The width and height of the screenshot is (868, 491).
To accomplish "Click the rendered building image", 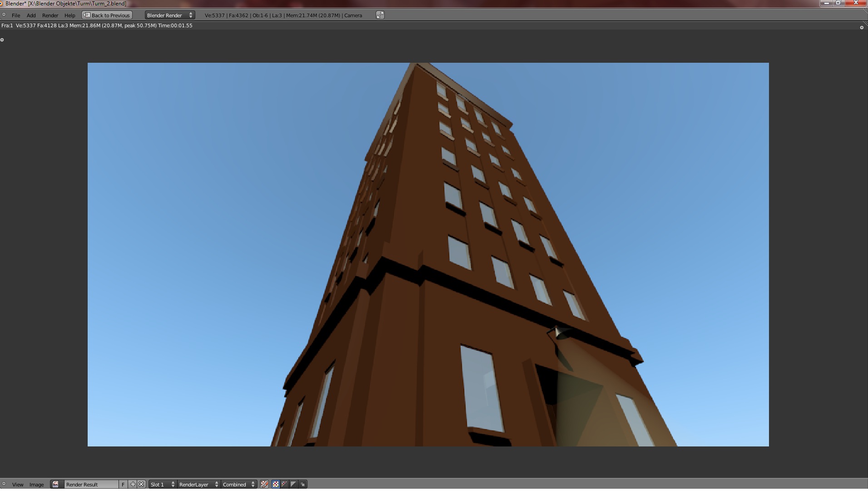I will (428, 255).
